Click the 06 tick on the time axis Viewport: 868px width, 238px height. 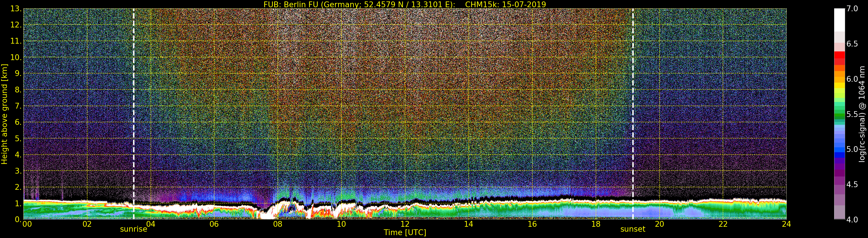point(214,224)
